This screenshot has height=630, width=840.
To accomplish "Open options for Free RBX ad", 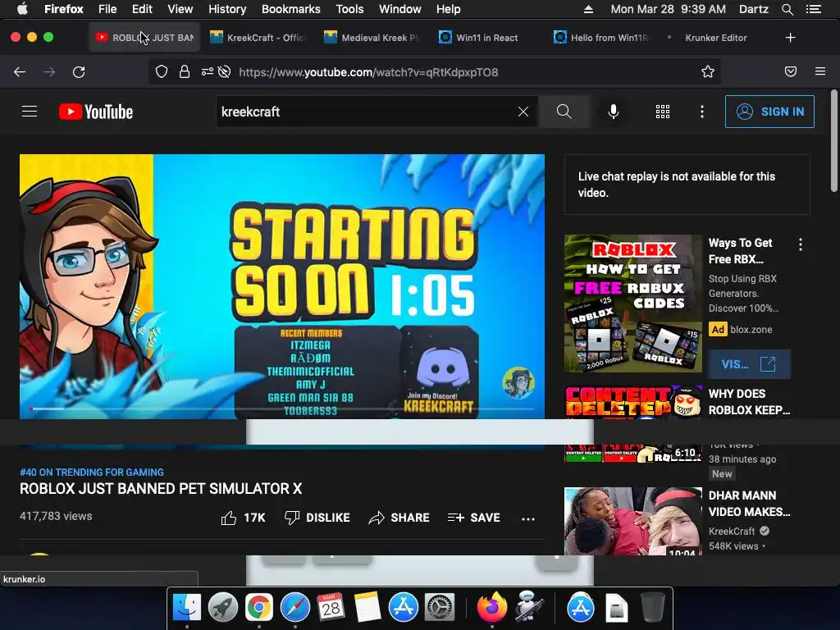I will tap(801, 244).
